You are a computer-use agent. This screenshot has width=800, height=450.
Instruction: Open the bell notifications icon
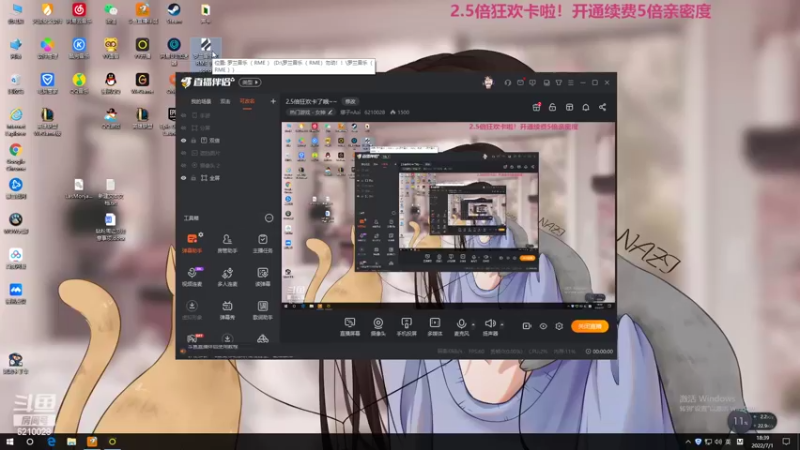[586, 107]
